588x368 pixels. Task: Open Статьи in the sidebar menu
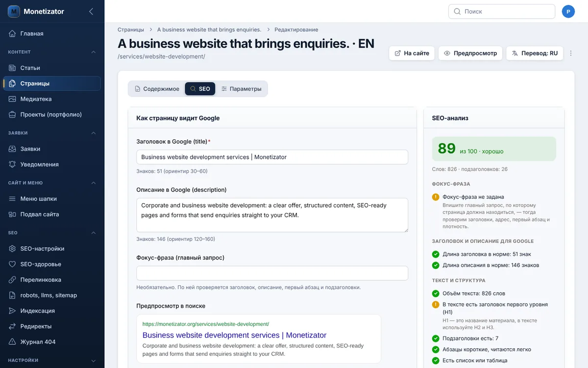point(52,68)
